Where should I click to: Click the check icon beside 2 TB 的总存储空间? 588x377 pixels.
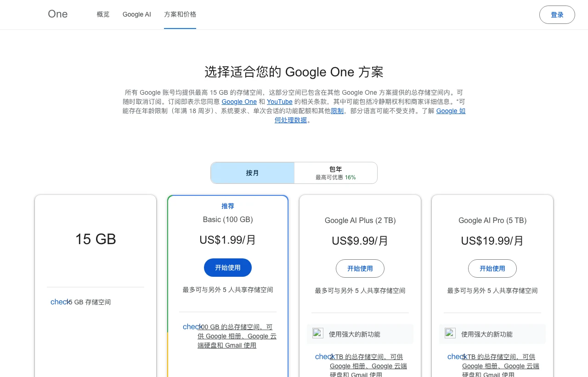324,356
